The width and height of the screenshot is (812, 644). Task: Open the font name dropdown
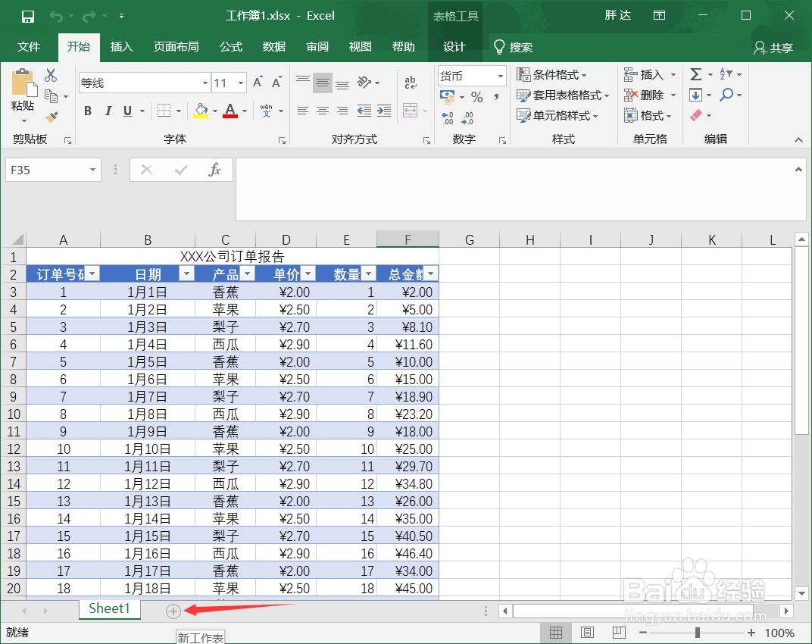[x=205, y=83]
